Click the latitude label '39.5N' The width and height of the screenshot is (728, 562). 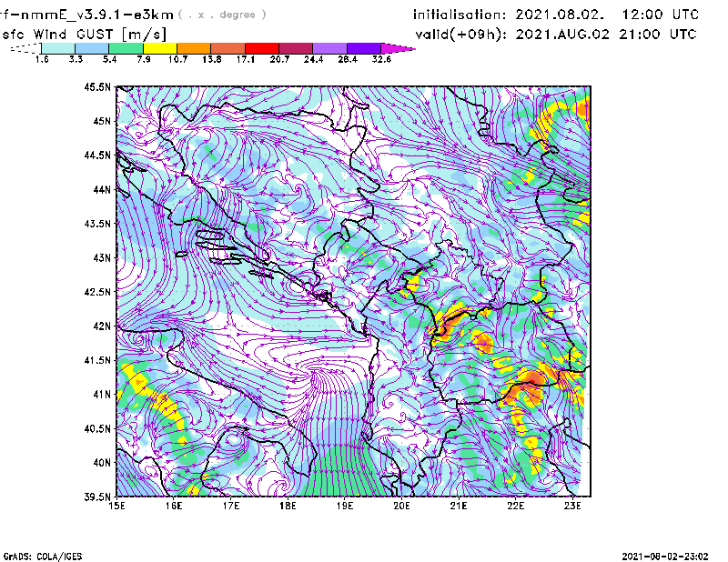pos(97,497)
